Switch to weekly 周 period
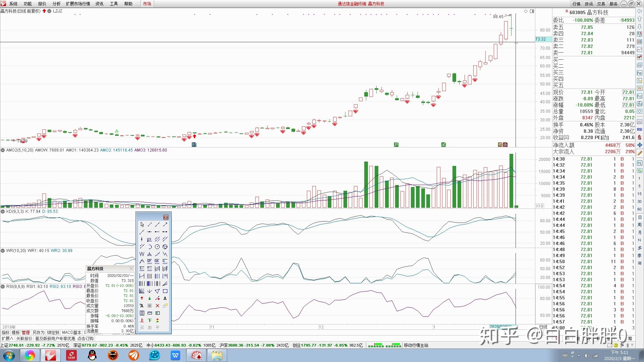 tap(640, 225)
